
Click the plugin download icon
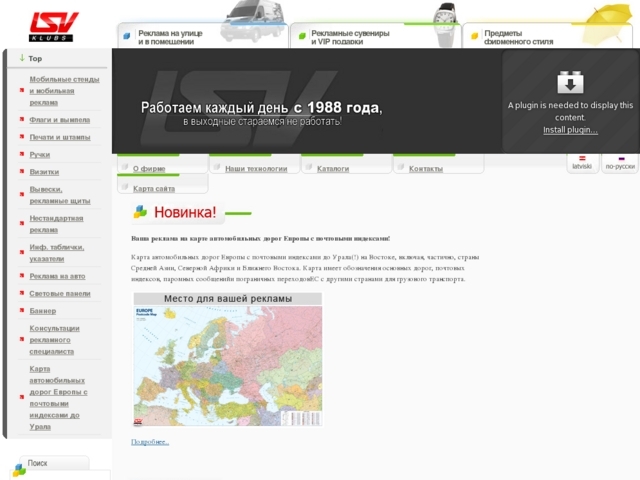(x=570, y=82)
